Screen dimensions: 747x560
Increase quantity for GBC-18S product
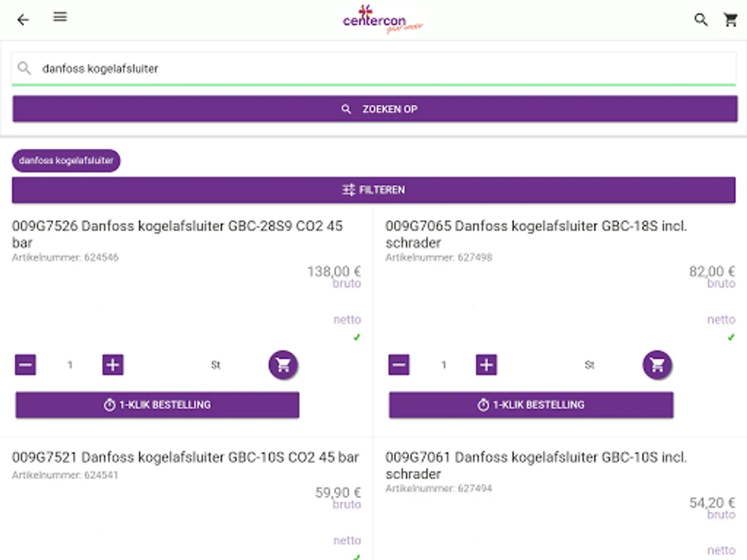(x=486, y=365)
